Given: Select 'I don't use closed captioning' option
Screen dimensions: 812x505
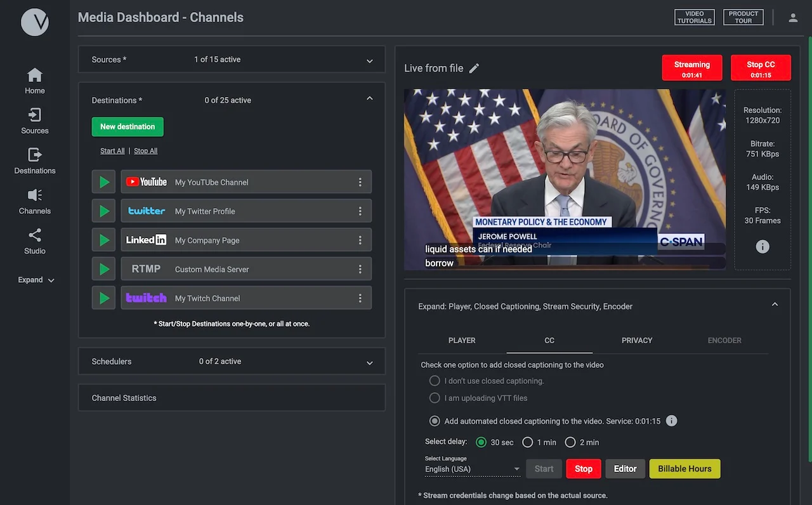Looking at the screenshot, I should click(435, 381).
